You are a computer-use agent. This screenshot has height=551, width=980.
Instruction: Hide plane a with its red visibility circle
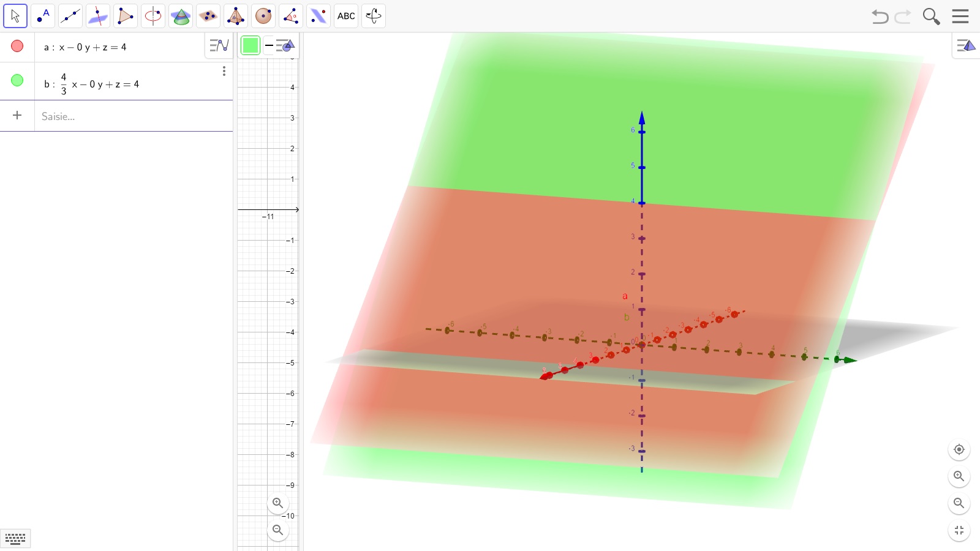point(17,46)
